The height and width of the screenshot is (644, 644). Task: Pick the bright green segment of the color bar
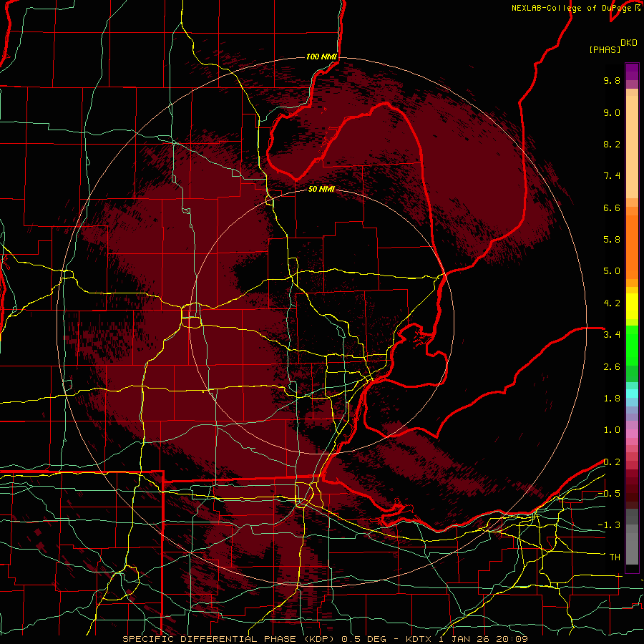point(632,347)
